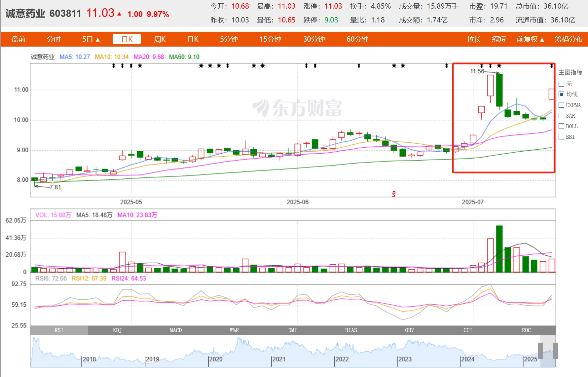Select the BIAS indicator tab

(351, 330)
